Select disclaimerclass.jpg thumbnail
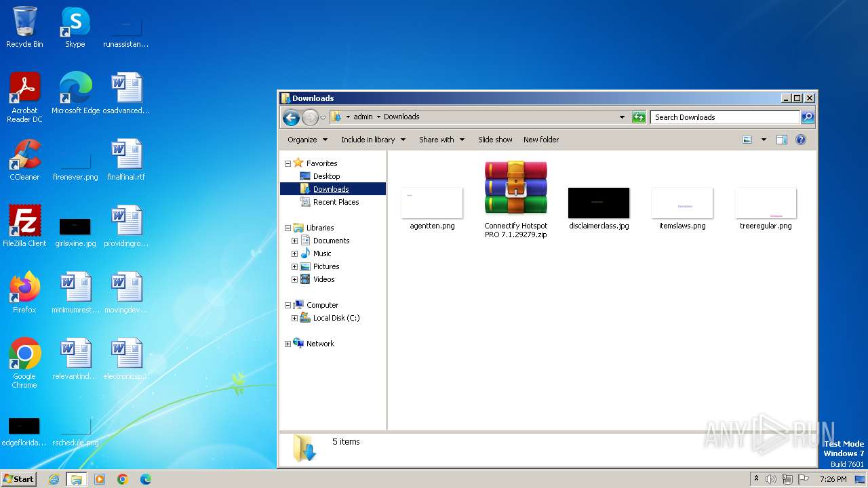The width and height of the screenshot is (868, 488). coord(599,209)
